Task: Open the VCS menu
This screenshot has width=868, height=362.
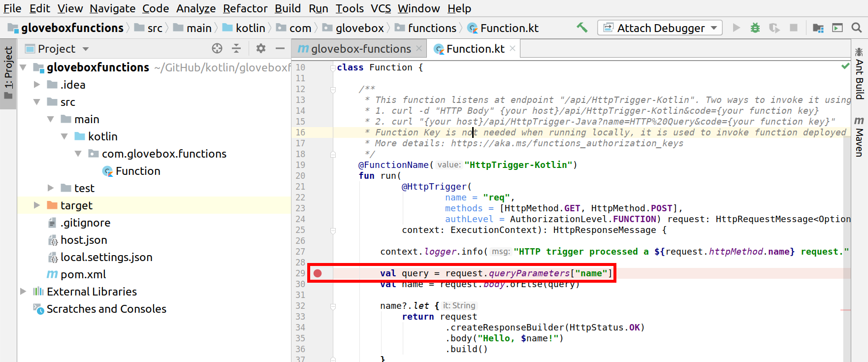Action: click(x=381, y=8)
